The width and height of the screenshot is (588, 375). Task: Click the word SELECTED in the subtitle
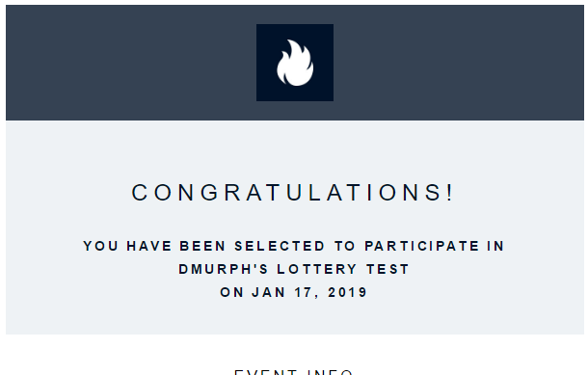tap(280, 246)
